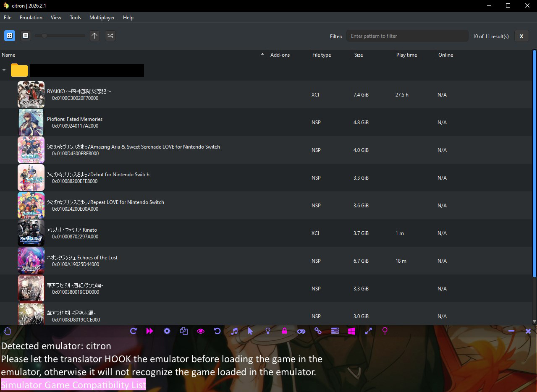
Task: Click the shuffle random game button
Action: pyautogui.click(x=110, y=36)
